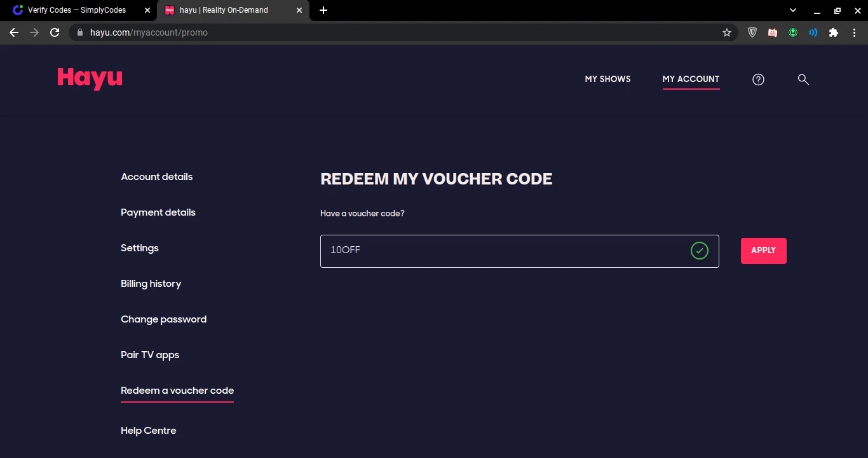Select Redeem a voucher code
The height and width of the screenshot is (458, 868).
coord(177,391)
